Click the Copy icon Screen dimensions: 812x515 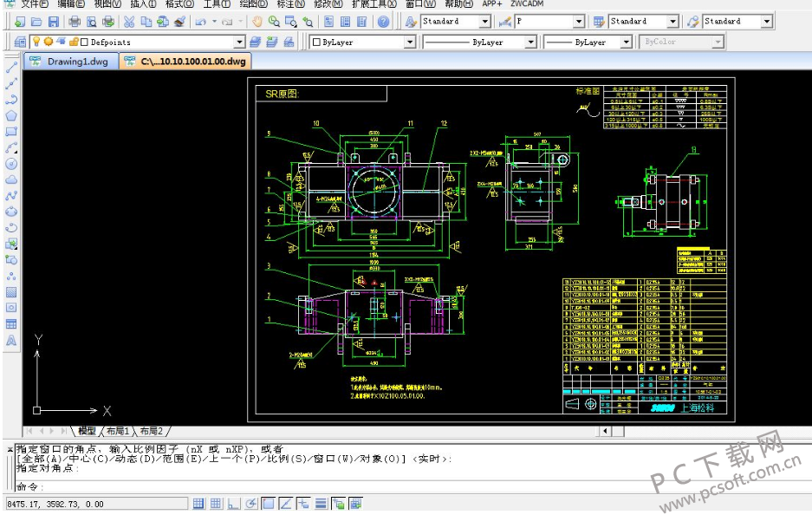tap(146, 22)
